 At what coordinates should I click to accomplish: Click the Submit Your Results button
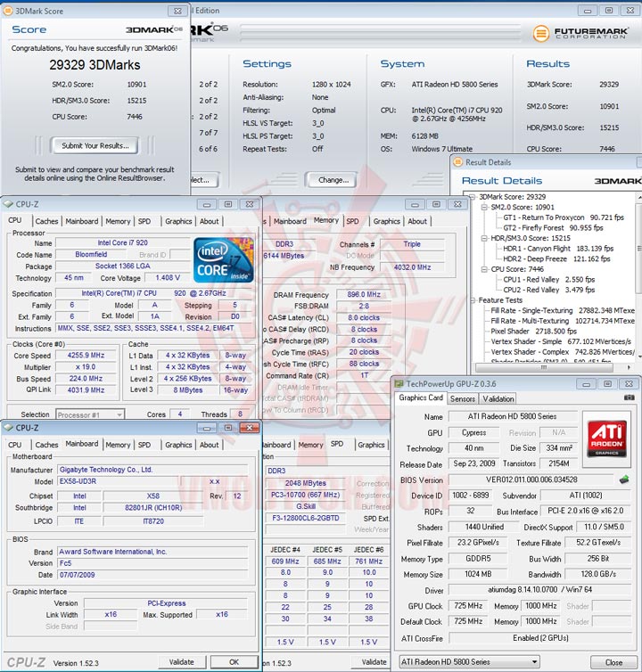95,145
